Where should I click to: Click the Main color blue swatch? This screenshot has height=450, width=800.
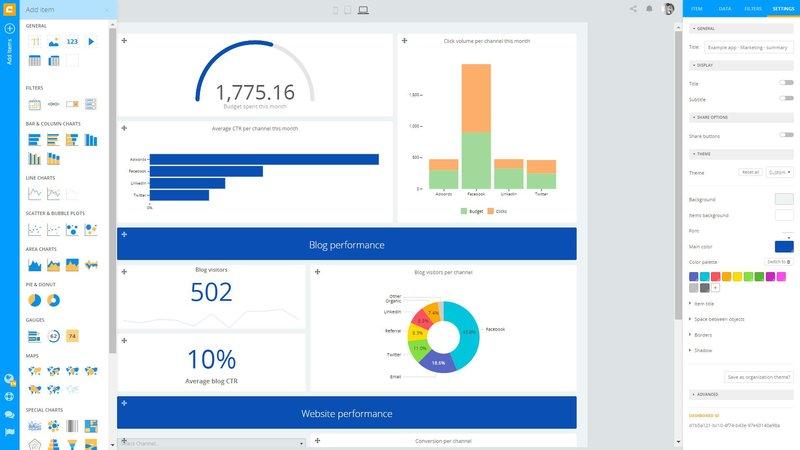[784, 246]
